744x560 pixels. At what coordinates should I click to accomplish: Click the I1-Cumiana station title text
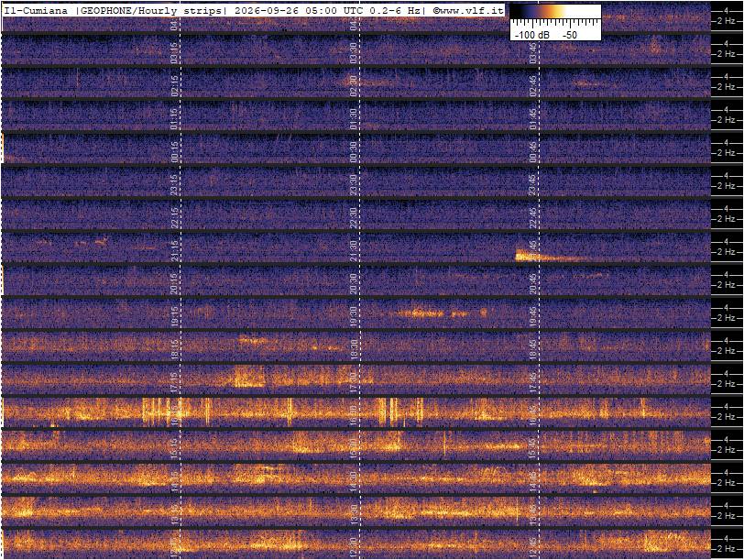pyautogui.click(x=36, y=10)
